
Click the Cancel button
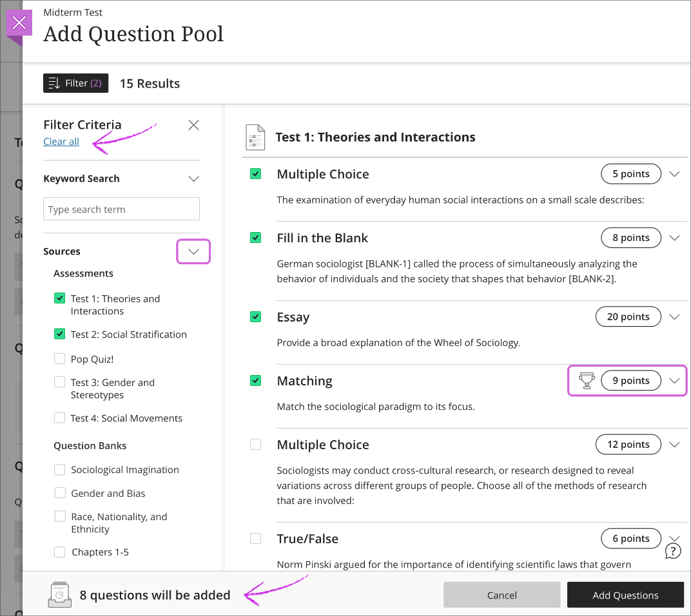[x=501, y=595]
